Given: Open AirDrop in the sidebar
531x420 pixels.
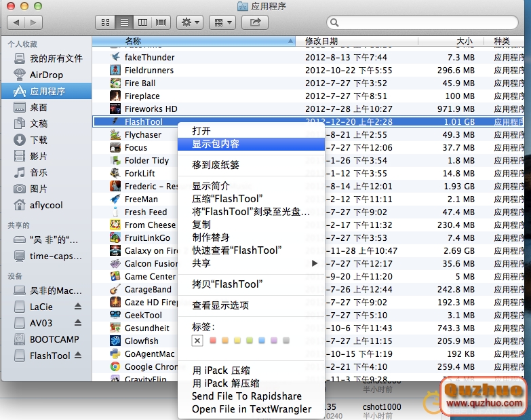Looking at the screenshot, I should 46,75.
